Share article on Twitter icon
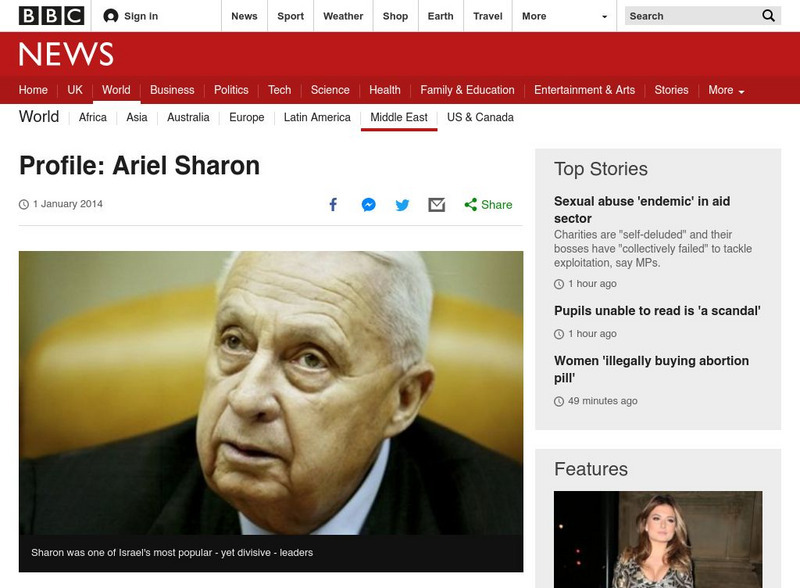The height and width of the screenshot is (588, 800). tap(402, 205)
